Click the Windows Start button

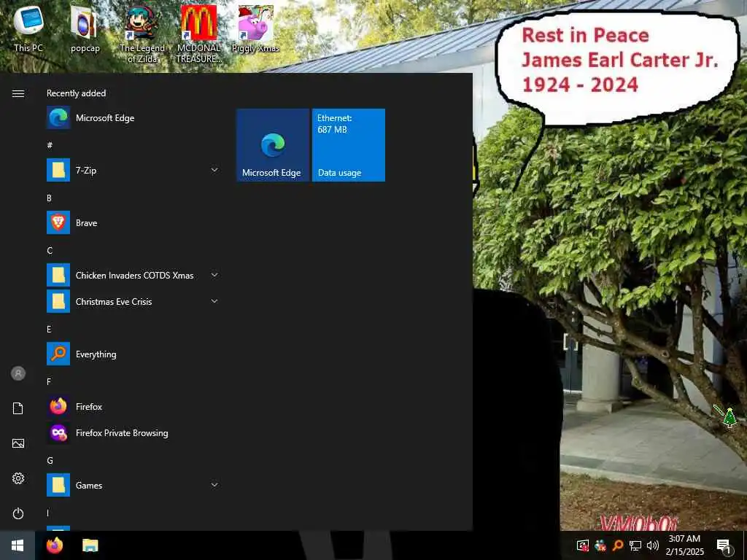[x=18, y=545]
